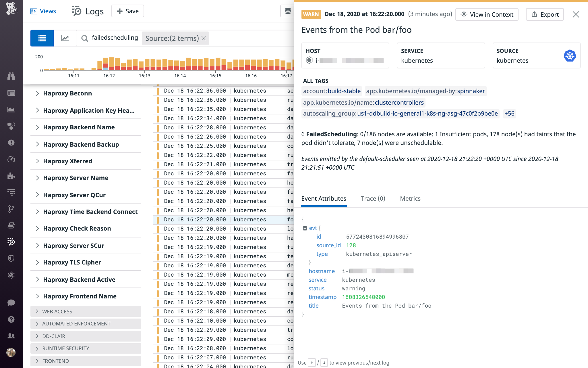Expand the WEB ACCESS facet group

coord(57,311)
